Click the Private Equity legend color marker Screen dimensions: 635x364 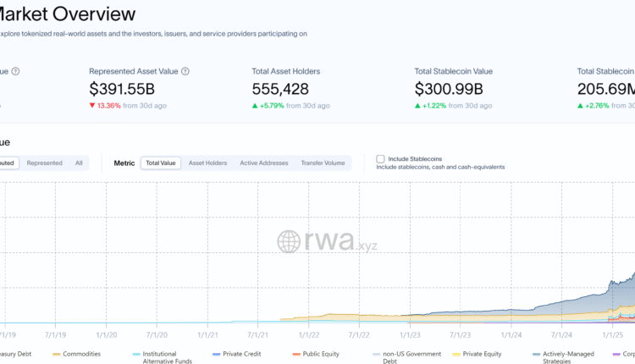456,353
